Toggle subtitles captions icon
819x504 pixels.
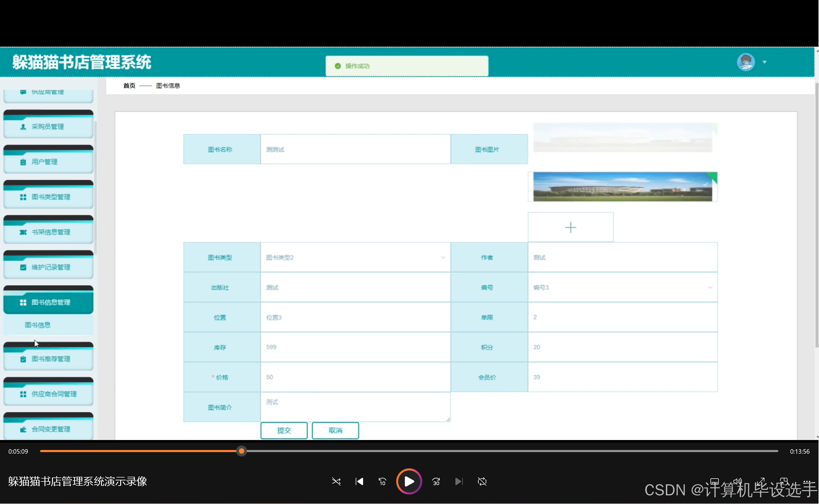(x=714, y=481)
